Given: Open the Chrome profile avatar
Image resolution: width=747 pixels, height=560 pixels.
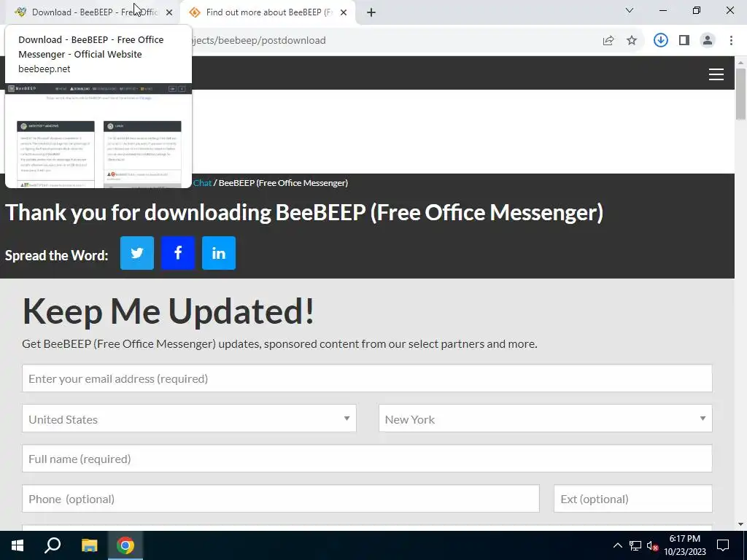Looking at the screenshot, I should (708, 41).
